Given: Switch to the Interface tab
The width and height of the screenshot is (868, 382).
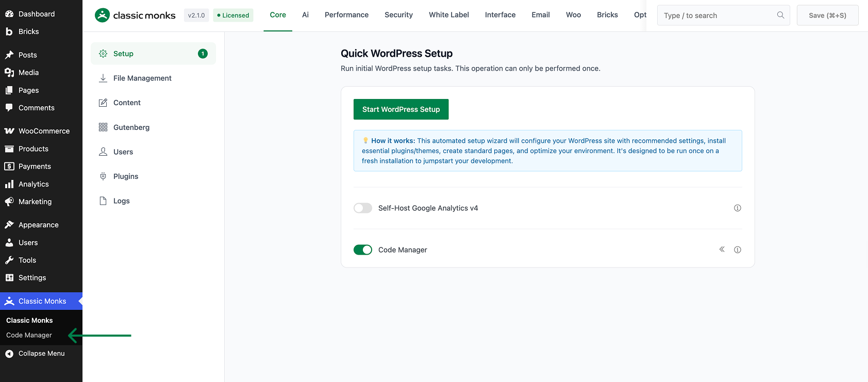Looking at the screenshot, I should tap(500, 15).
